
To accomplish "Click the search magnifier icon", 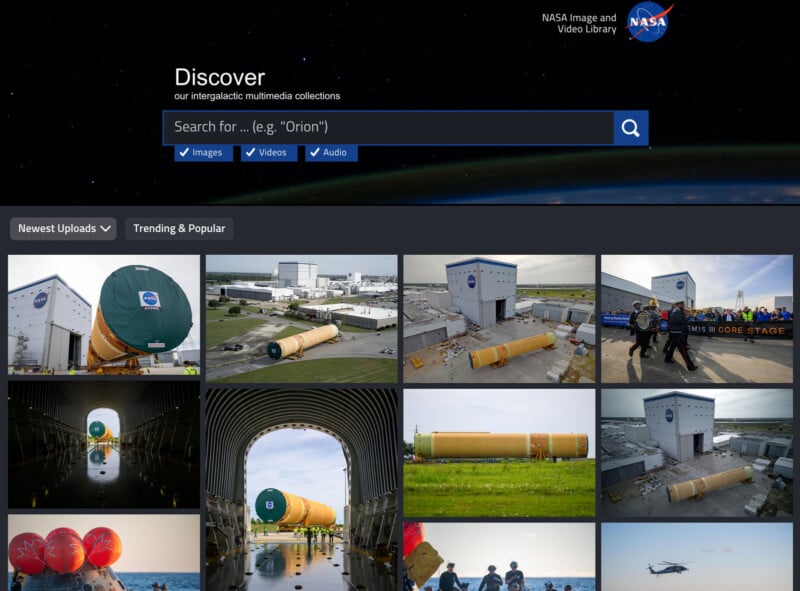I will pos(630,128).
